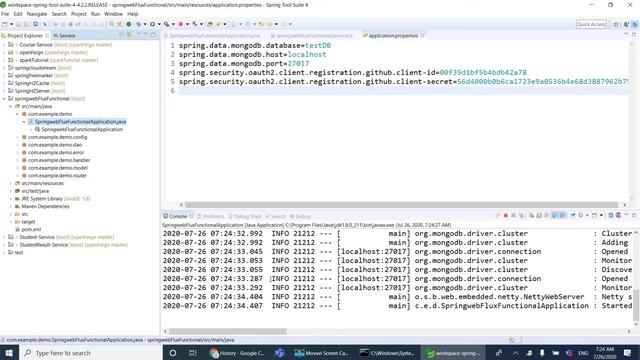
Task: Expand the Maven Dependencies node
Action: 11,207
